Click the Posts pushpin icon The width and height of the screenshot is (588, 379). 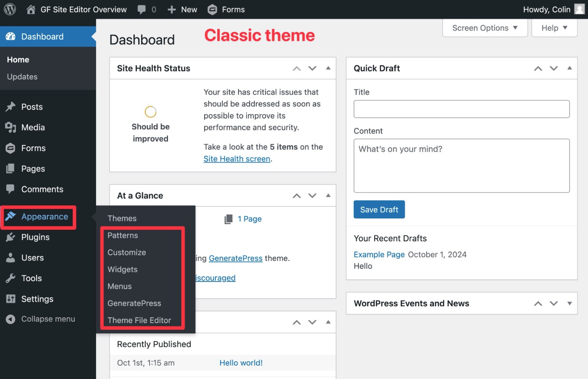pos(10,107)
